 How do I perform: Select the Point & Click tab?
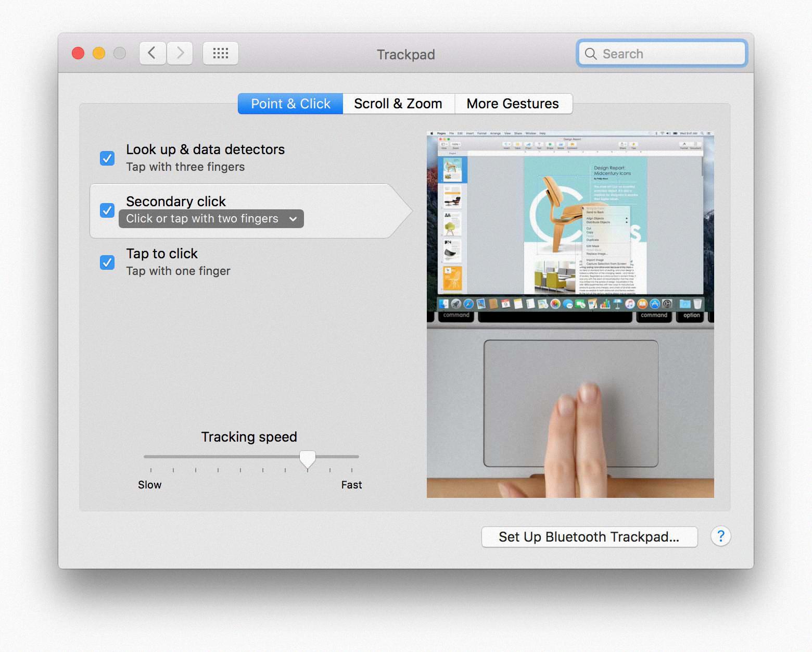[x=290, y=104]
